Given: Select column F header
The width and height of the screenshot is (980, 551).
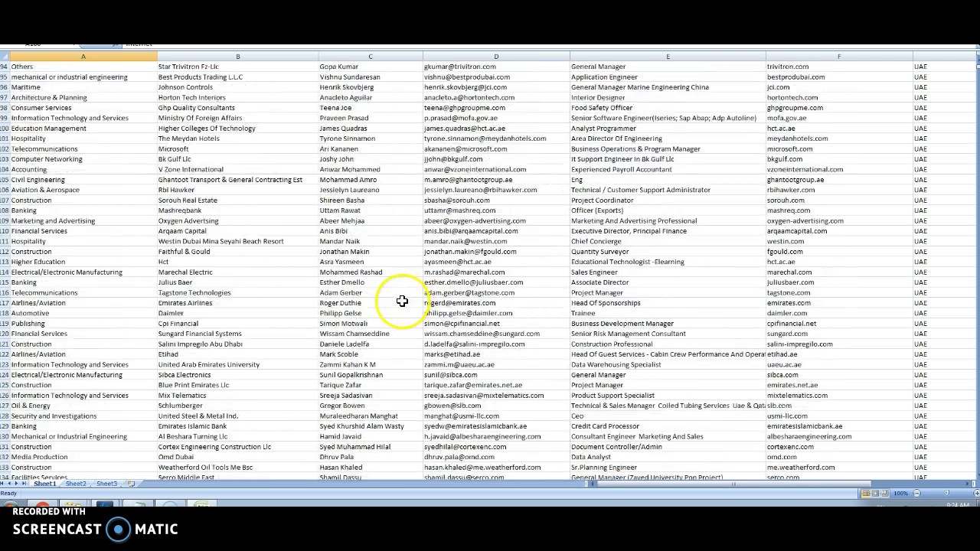Looking at the screenshot, I should point(839,57).
